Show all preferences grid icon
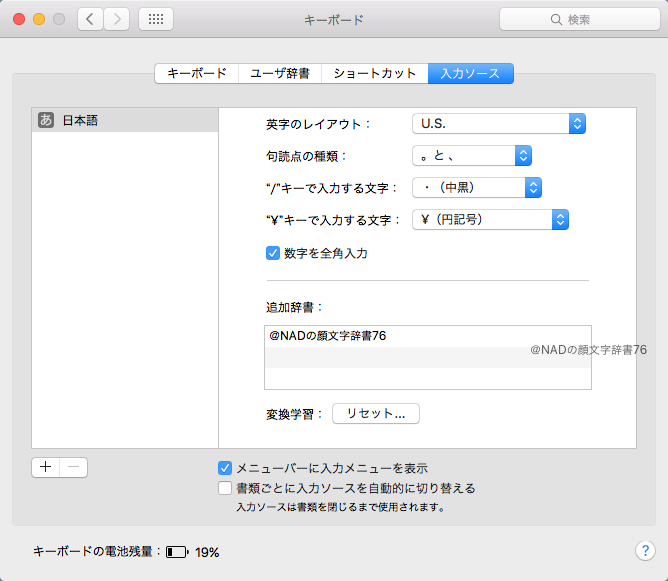The image size is (668, 581). point(155,19)
